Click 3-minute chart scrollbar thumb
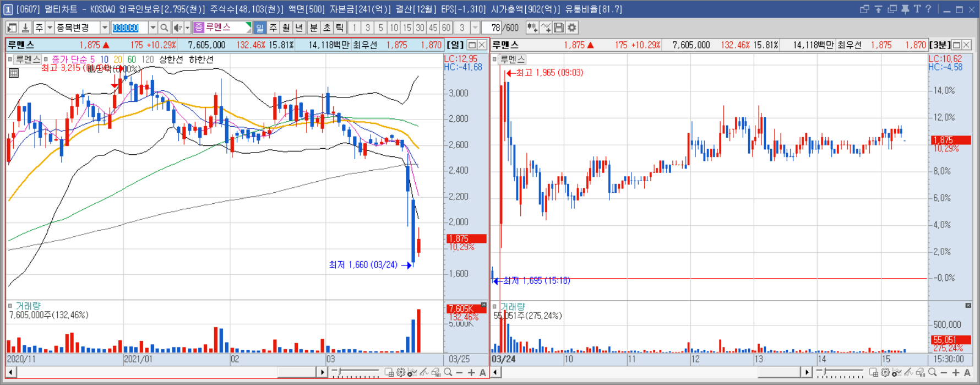980x385 pixels. [x=779, y=373]
